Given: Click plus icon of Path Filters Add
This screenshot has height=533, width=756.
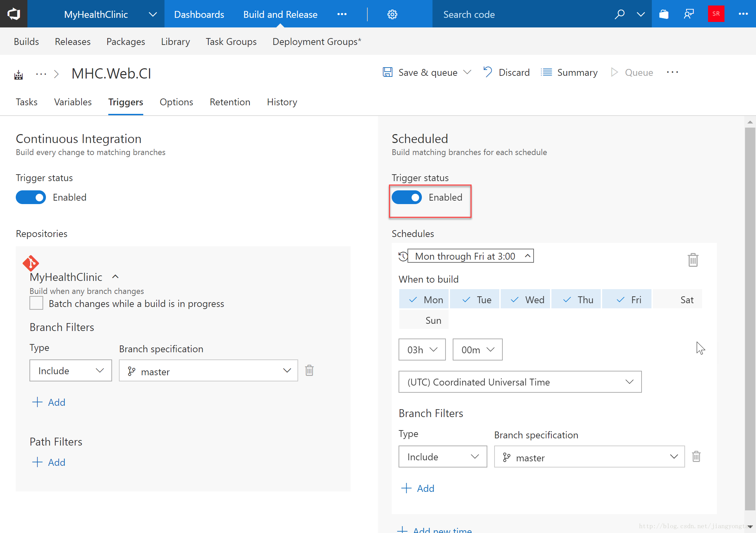Looking at the screenshot, I should (37, 462).
